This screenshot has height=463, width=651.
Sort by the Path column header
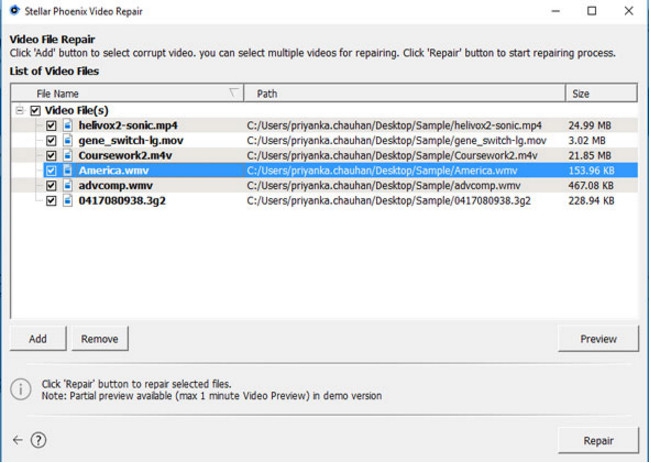pyautogui.click(x=404, y=93)
